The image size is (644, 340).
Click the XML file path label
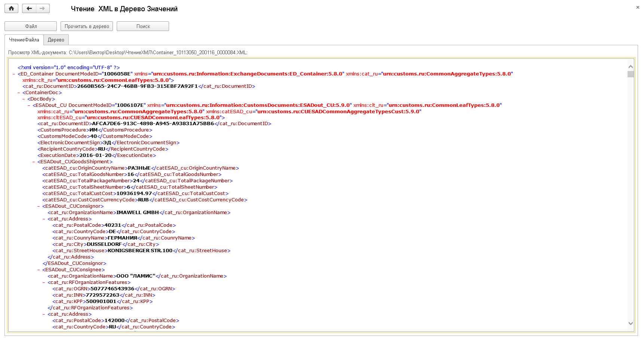pos(128,53)
